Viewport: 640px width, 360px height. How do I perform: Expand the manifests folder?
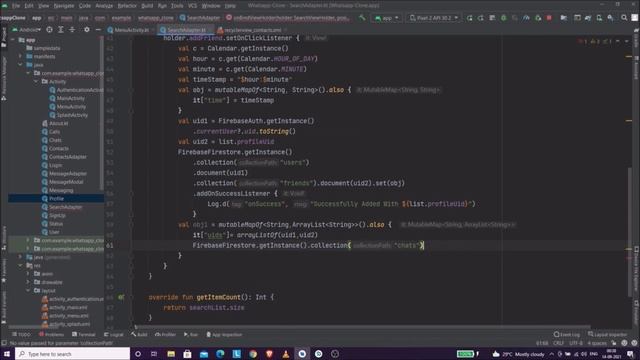point(20,56)
